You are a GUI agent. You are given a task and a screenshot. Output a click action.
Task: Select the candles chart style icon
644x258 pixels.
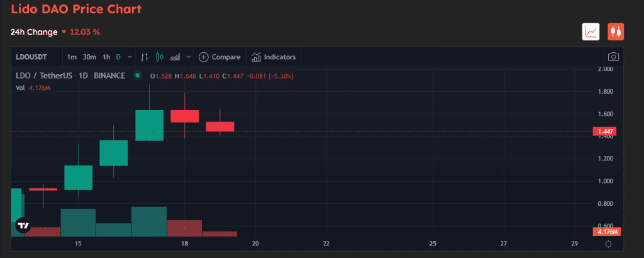(160, 57)
